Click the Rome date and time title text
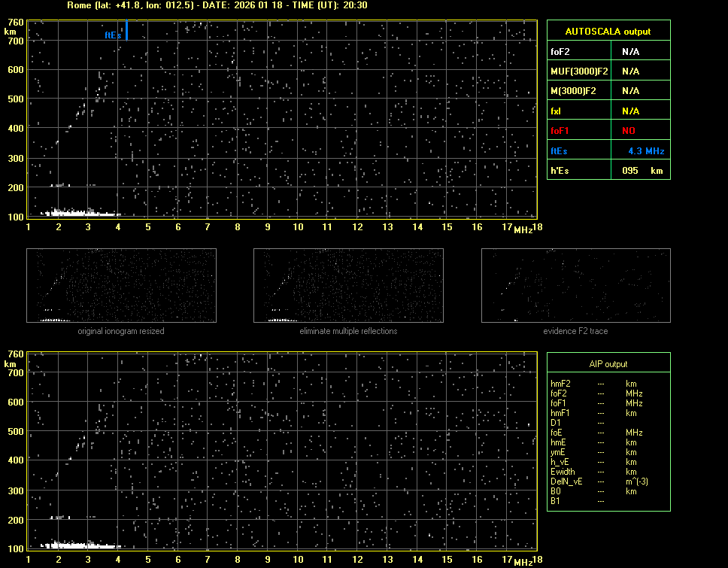The image size is (728, 568). (217, 5)
